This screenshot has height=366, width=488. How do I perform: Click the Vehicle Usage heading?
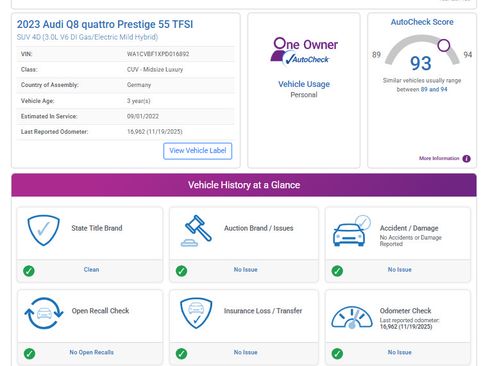304,84
